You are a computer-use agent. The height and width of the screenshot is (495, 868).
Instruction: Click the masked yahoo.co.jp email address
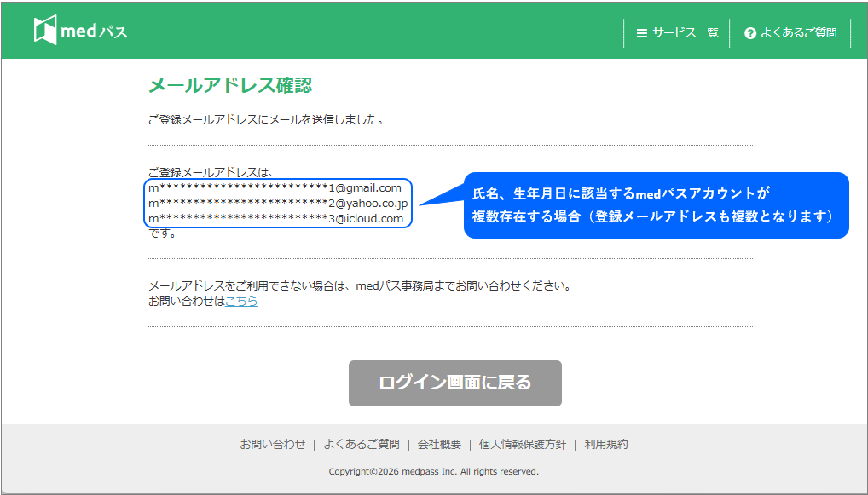pyautogui.click(x=278, y=203)
